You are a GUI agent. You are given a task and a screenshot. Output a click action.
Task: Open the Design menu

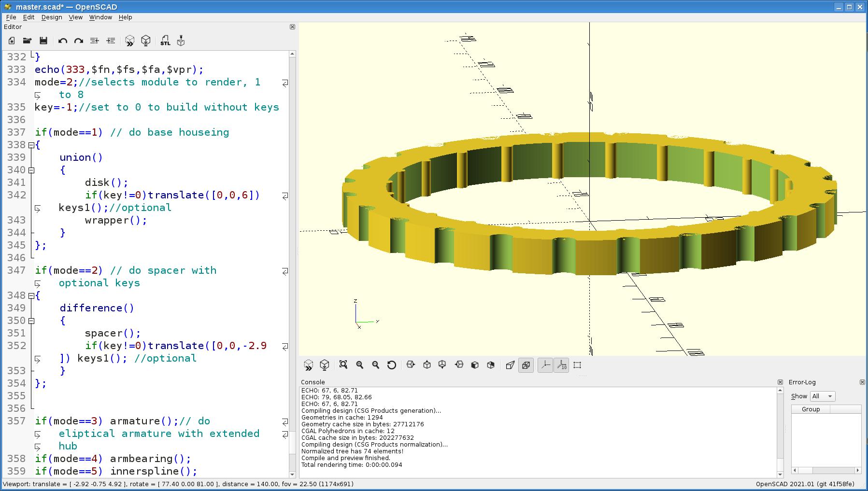pyautogui.click(x=51, y=17)
